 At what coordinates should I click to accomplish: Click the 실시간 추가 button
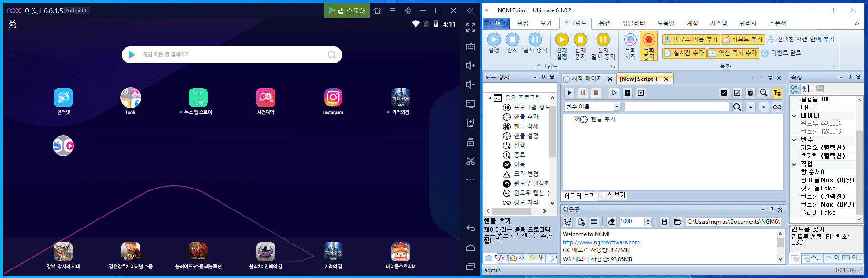(684, 53)
